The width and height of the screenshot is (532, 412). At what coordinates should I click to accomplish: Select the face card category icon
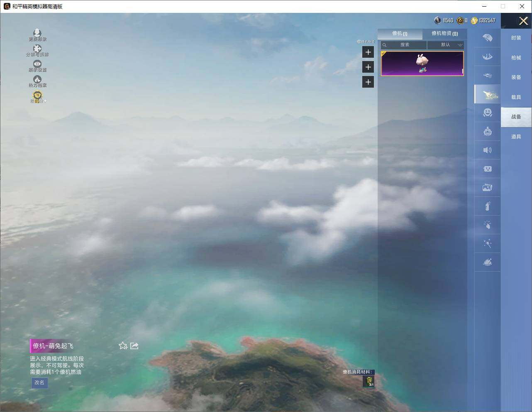(488, 169)
